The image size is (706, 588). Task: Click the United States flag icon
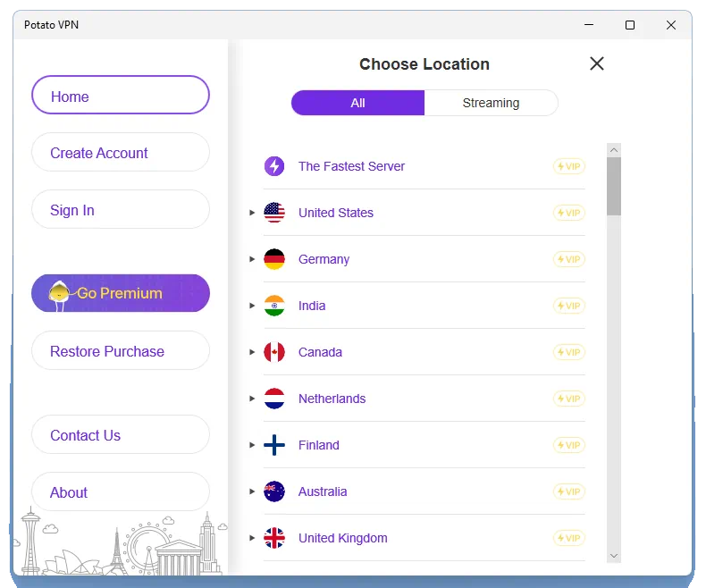point(274,213)
